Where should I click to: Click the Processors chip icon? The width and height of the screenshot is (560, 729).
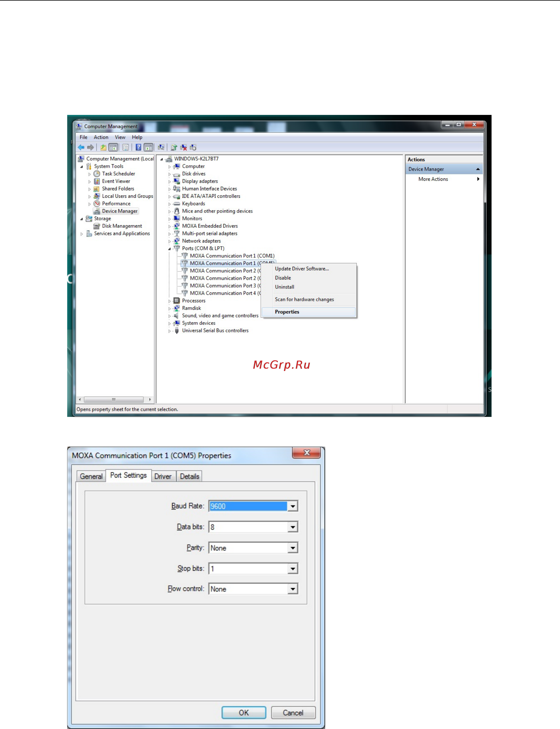pos(177,301)
